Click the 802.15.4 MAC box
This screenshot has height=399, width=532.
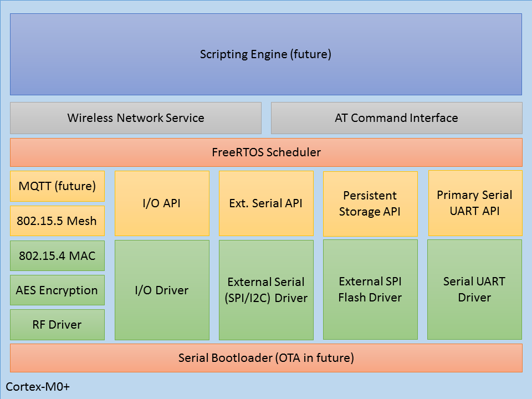(x=57, y=255)
